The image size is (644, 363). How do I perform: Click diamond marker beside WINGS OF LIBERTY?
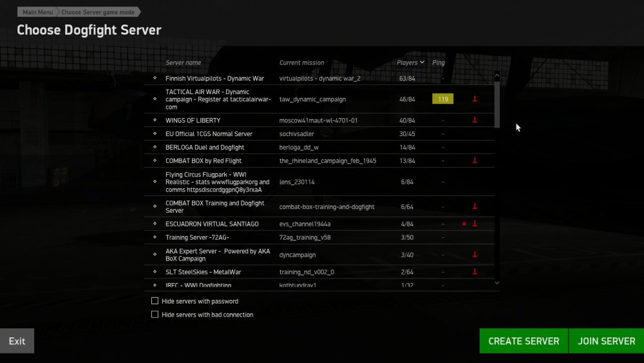pos(155,120)
